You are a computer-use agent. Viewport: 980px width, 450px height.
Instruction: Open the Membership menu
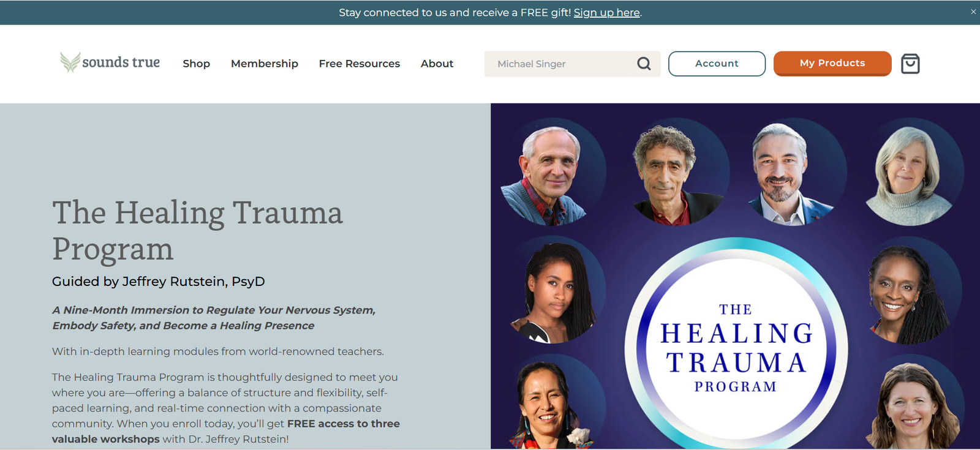(265, 64)
